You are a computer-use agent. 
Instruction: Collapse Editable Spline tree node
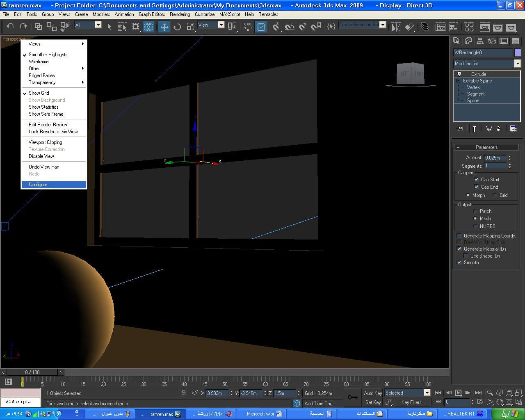pos(459,81)
